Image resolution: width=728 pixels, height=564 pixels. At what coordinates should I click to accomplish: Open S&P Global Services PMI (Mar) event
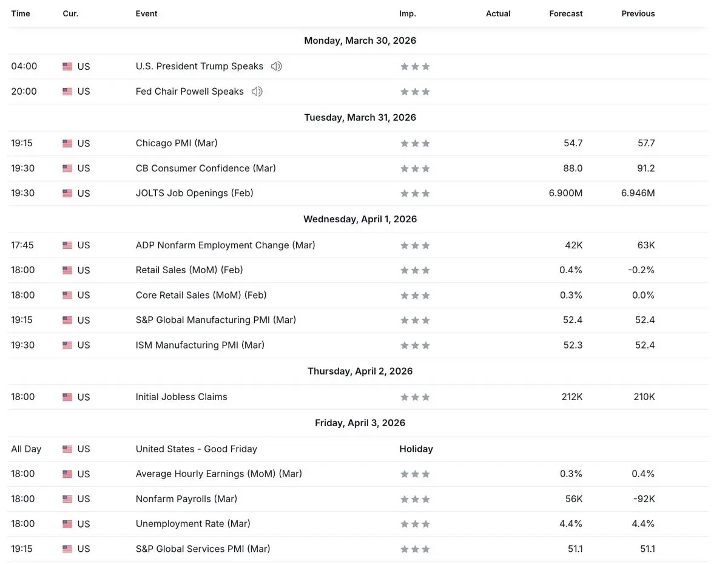(x=203, y=549)
